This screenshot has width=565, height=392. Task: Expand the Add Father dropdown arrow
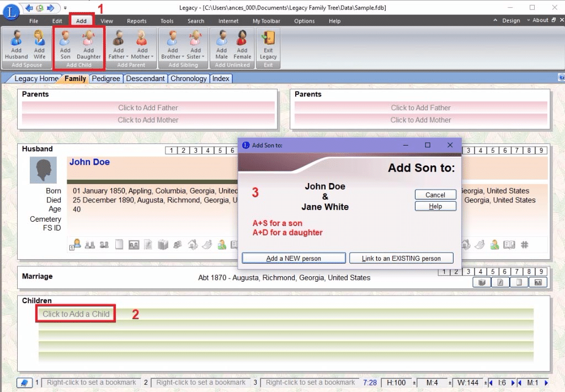(x=127, y=57)
